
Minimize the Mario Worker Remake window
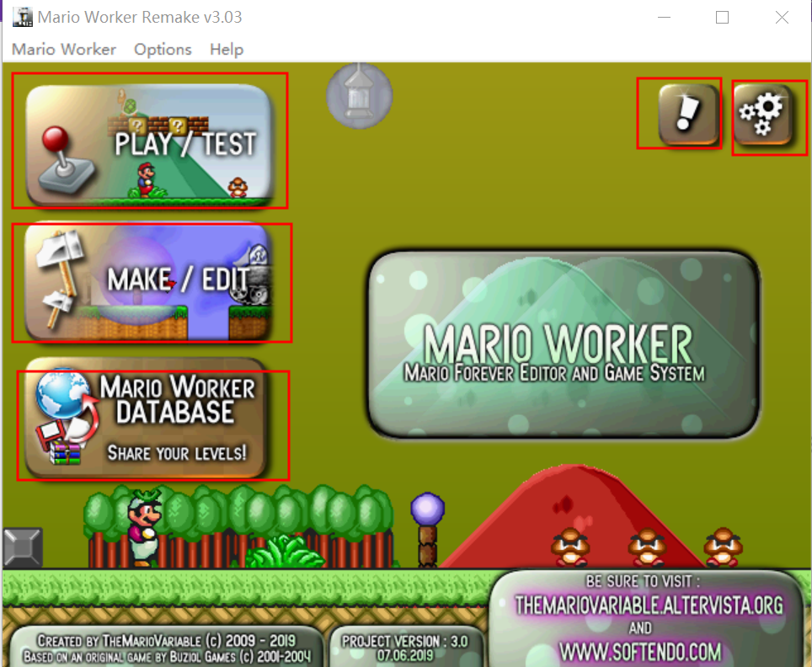point(664,17)
